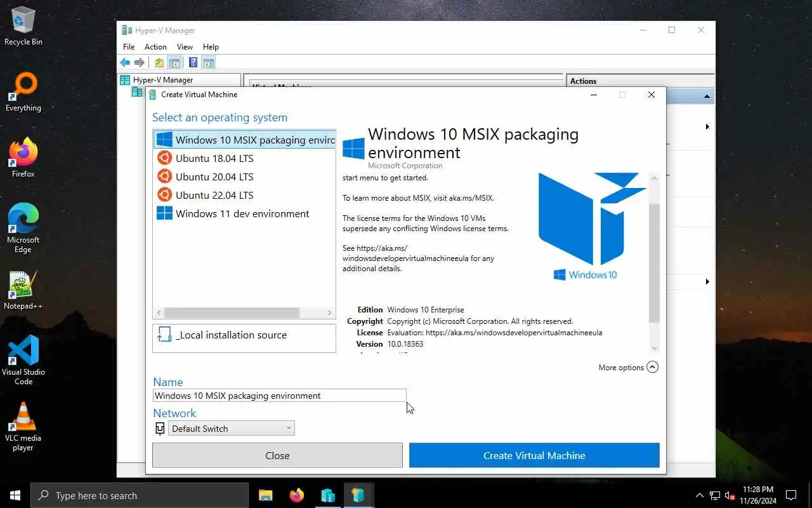Screen dimensions: 812x508
Task: Click Create Virtual Machine button
Action: click(x=534, y=455)
